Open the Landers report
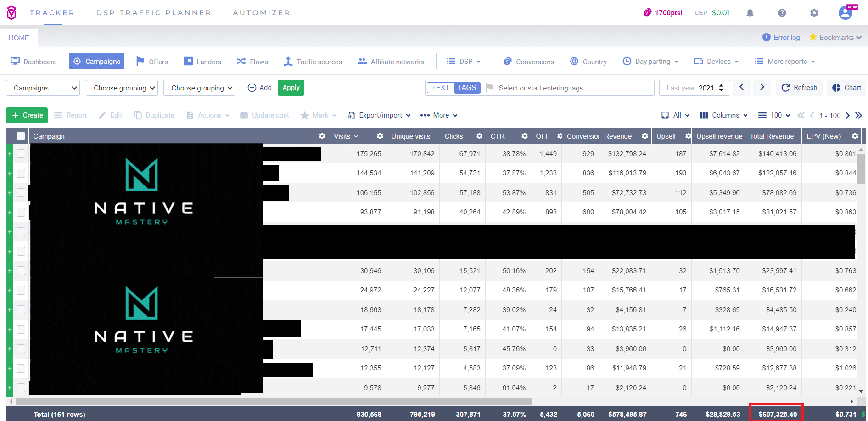 [202, 61]
